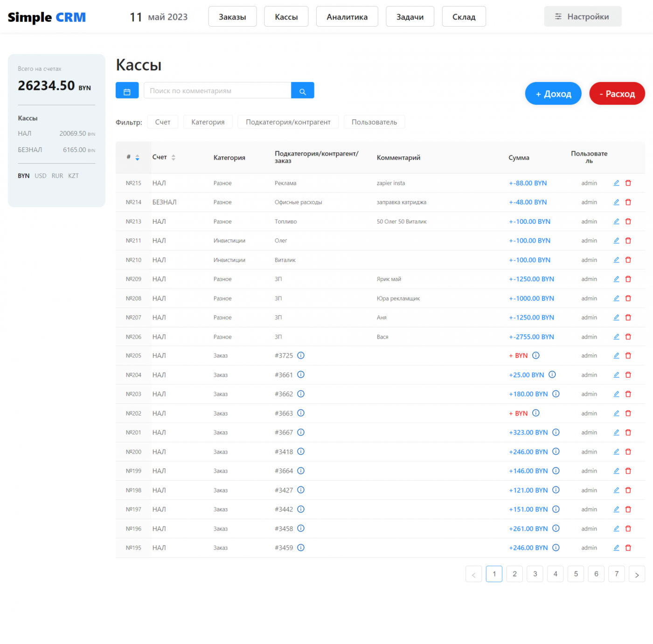This screenshot has height=644, width=653.
Task: Switch currency to RUR
Action: tap(57, 176)
